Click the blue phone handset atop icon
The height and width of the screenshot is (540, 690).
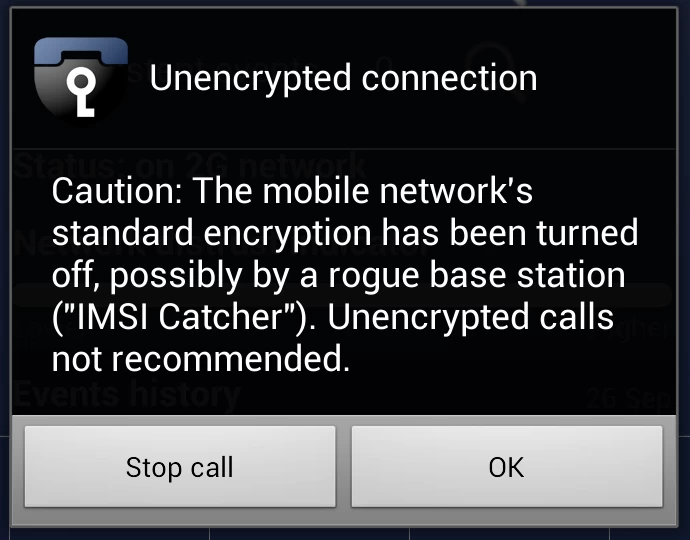tap(81, 51)
